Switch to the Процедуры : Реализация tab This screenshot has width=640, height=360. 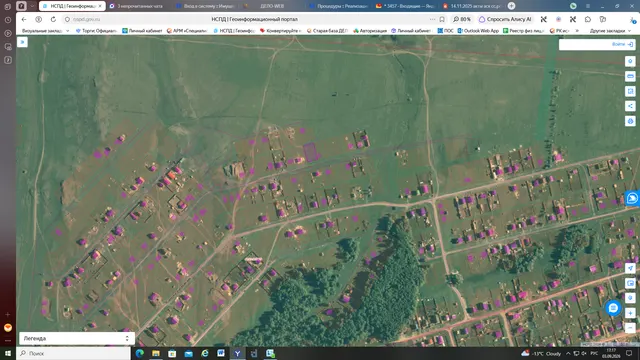339,6
